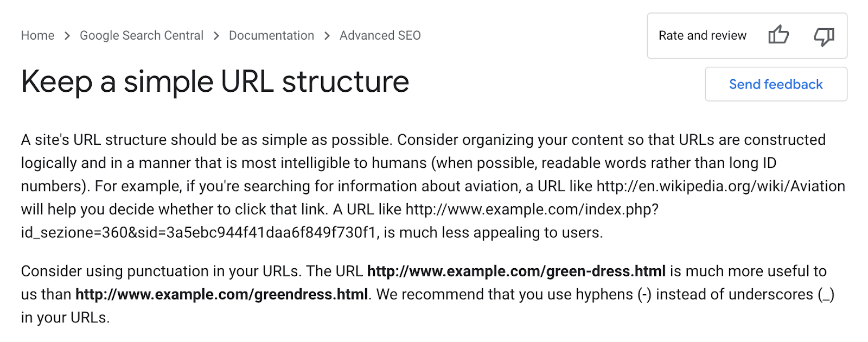The height and width of the screenshot is (342, 868).
Task: Click the thumbs up rating icon
Action: 778,35
